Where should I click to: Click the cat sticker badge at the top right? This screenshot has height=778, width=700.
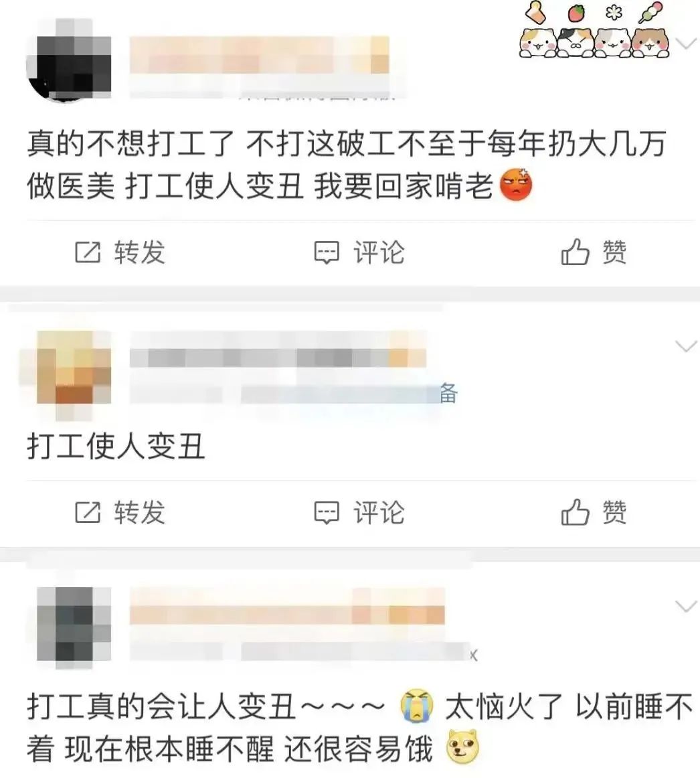(595, 29)
